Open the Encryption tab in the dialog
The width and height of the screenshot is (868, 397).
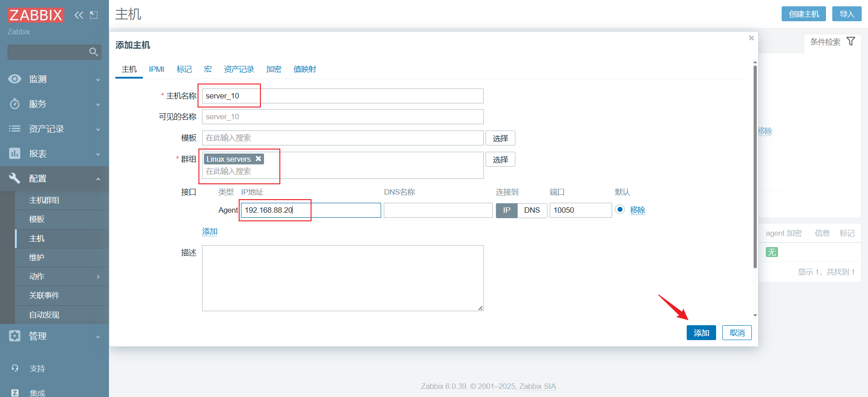pyautogui.click(x=274, y=69)
